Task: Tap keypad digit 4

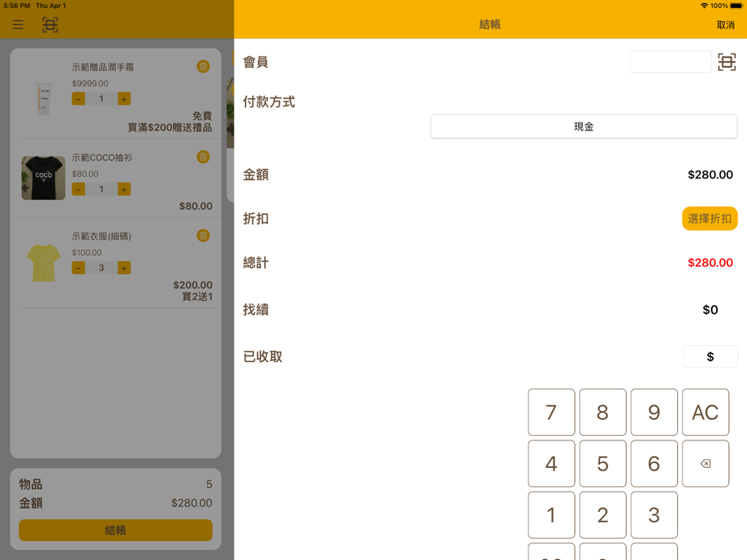Action: 551,464
